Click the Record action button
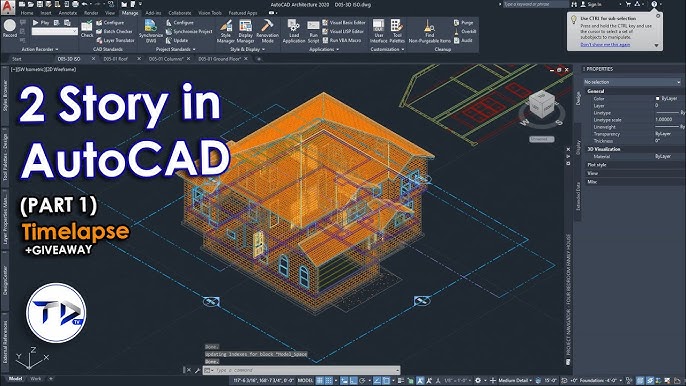 pos(10,29)
